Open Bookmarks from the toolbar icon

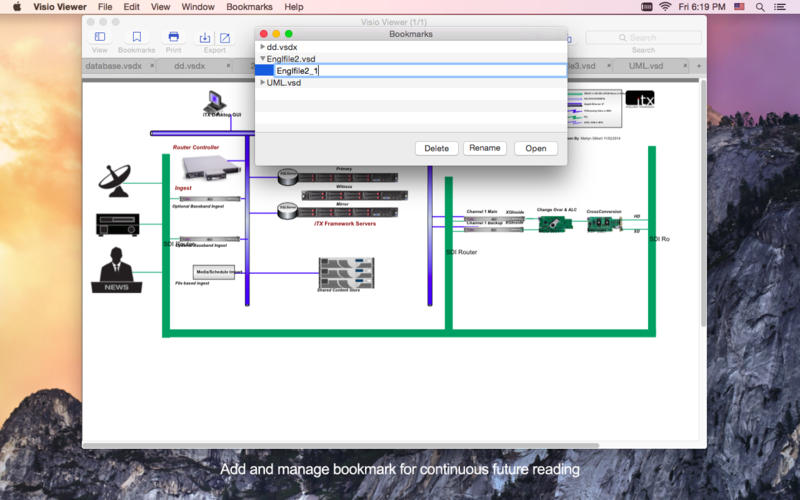click(137, 37)
